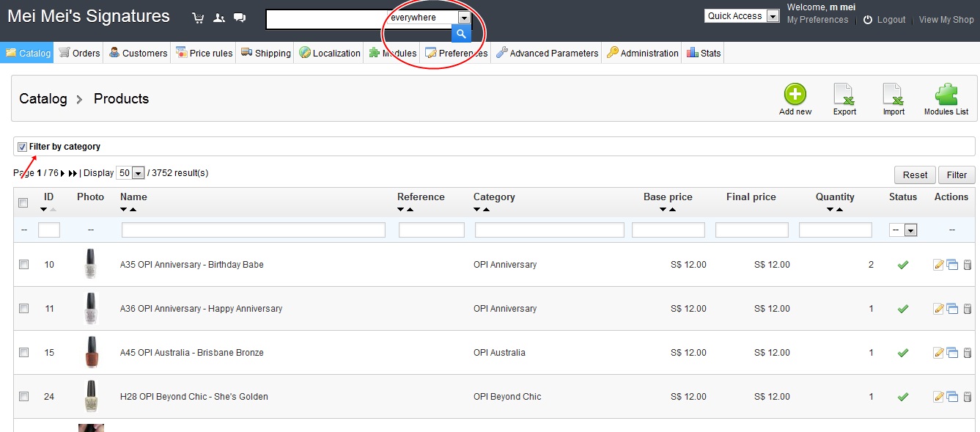Toggle status checkmark for Brisbane Bronze
The image size is (980, 432).
pyautogui.click(x=903, y=353)
